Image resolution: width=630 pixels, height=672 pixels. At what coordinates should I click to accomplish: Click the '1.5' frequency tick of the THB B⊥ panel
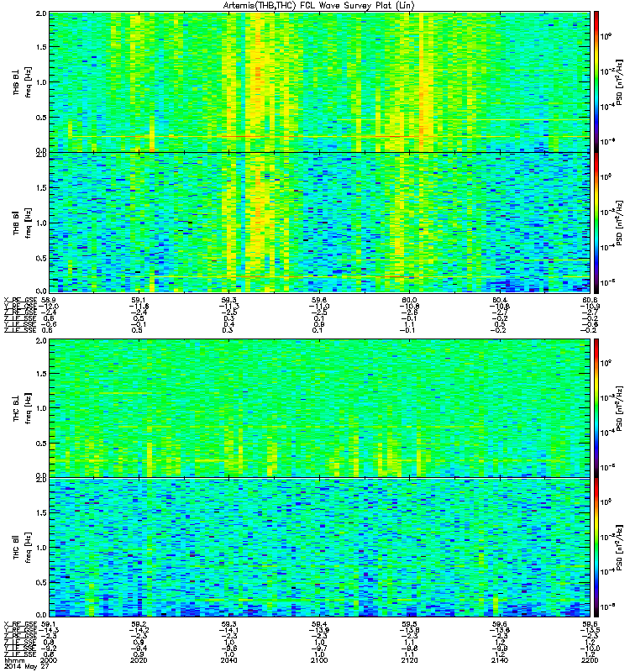(41, 47)
